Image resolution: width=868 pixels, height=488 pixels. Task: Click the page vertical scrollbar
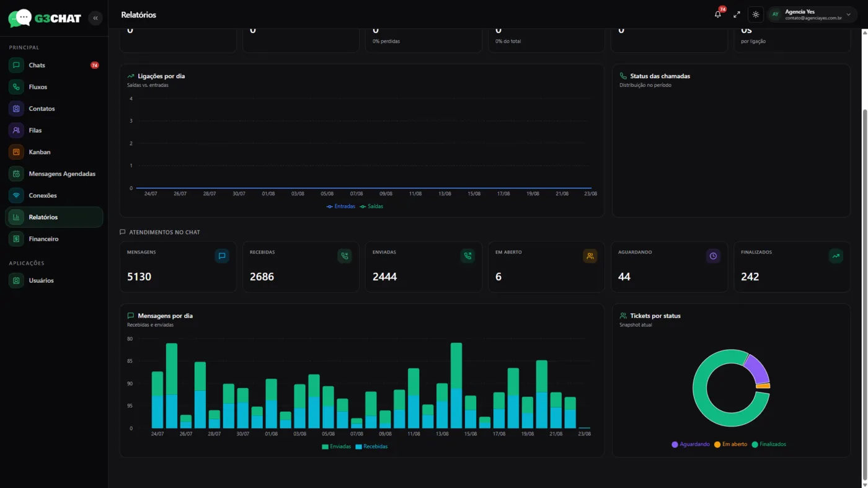865,295
